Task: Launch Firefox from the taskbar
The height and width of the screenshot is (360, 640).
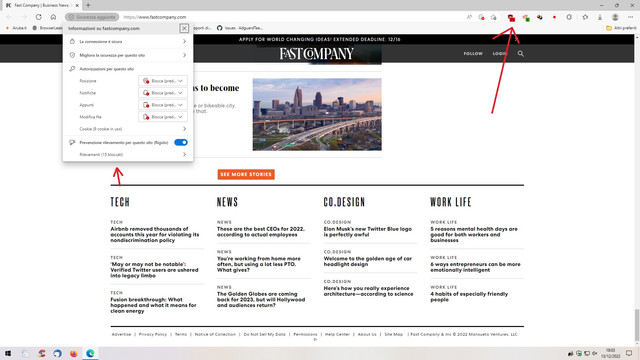Action: (73, 353)
